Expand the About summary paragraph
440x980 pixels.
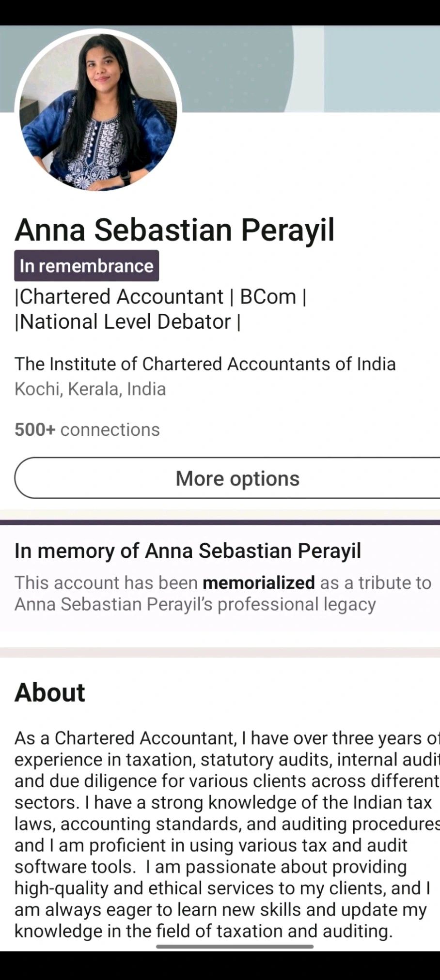223,834
